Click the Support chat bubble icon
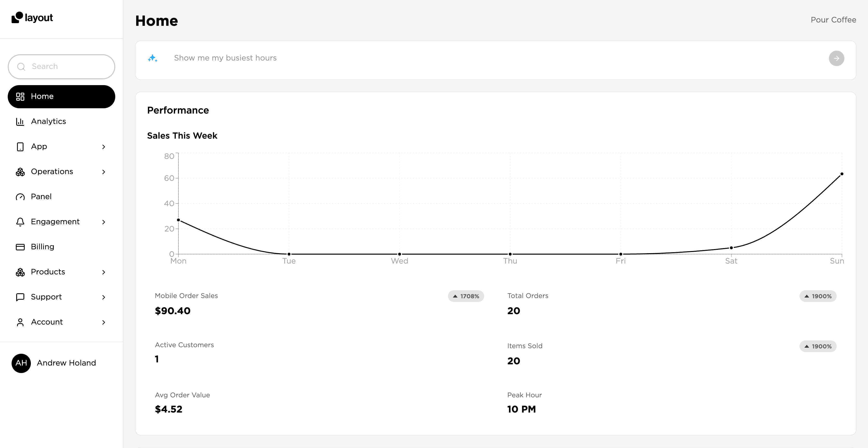868x448 pixels. click(x=20, y=297)
